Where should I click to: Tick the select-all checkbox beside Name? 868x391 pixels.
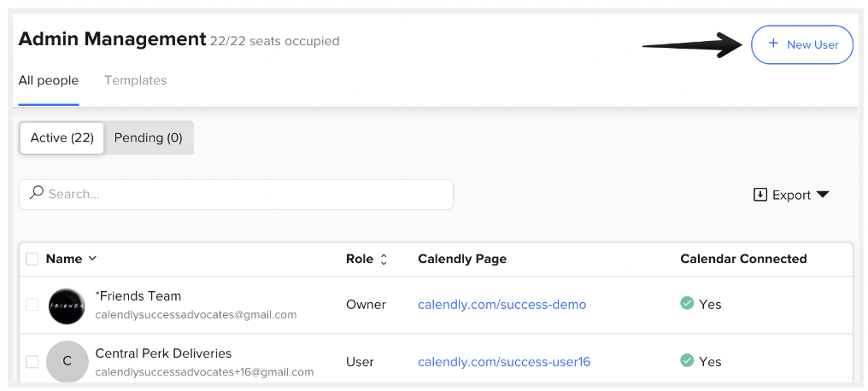(32, 259)
